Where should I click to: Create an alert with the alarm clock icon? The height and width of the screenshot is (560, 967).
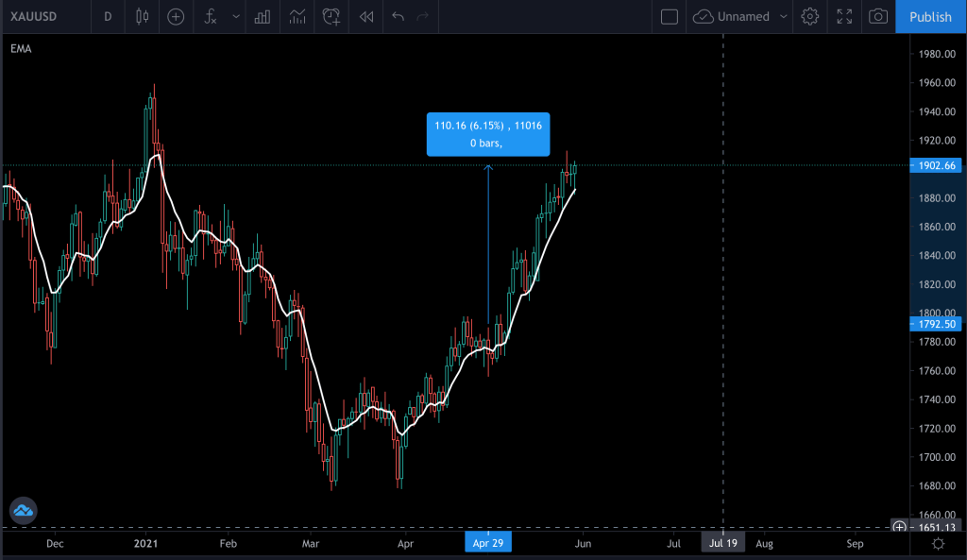(x=331, y=16)
